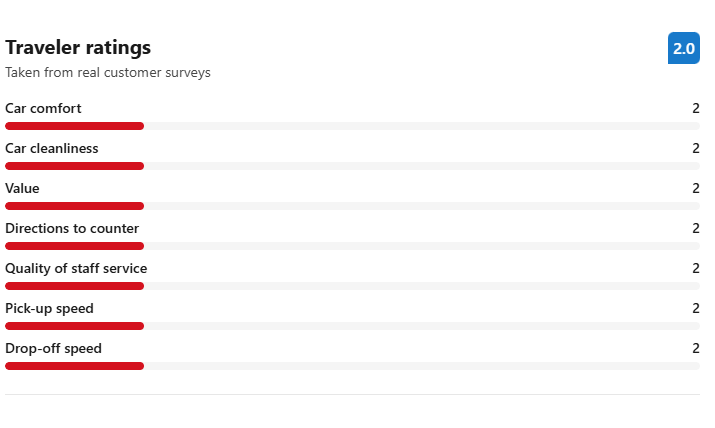This screenshot has width=715, height=428.
Task: Click the Drop-off speed score number 2
Action: pyautogui.click(x=695, y=348)
